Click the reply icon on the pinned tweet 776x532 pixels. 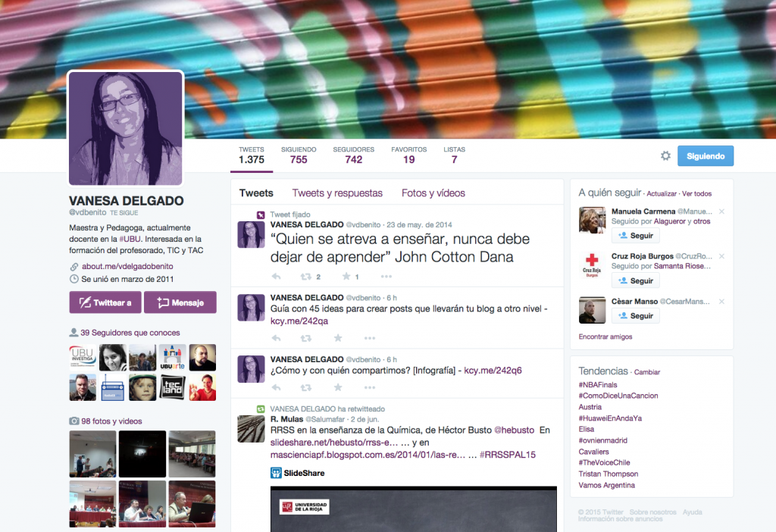click(x=275, y=277)
